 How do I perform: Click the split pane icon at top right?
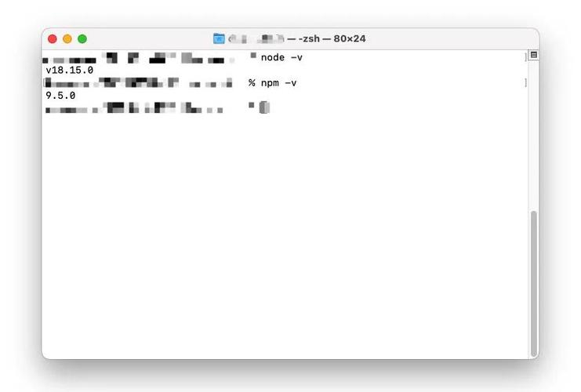tap(533, 56)
